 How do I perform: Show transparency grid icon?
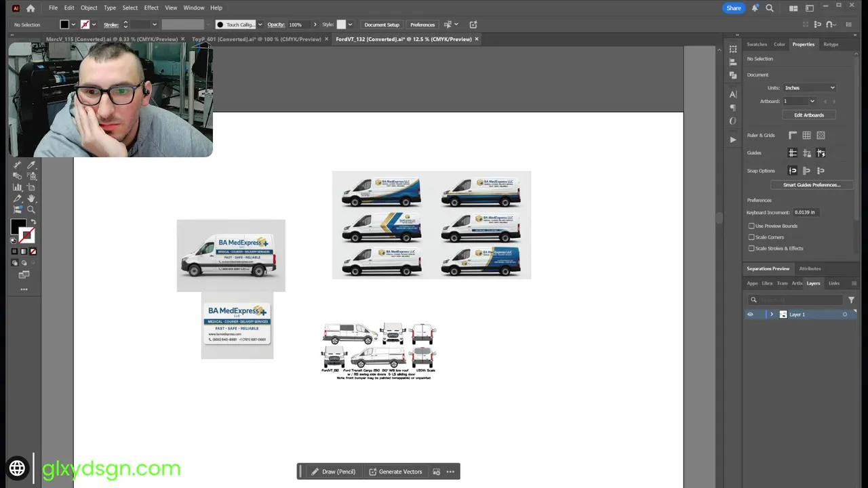[x=821, y=136]
